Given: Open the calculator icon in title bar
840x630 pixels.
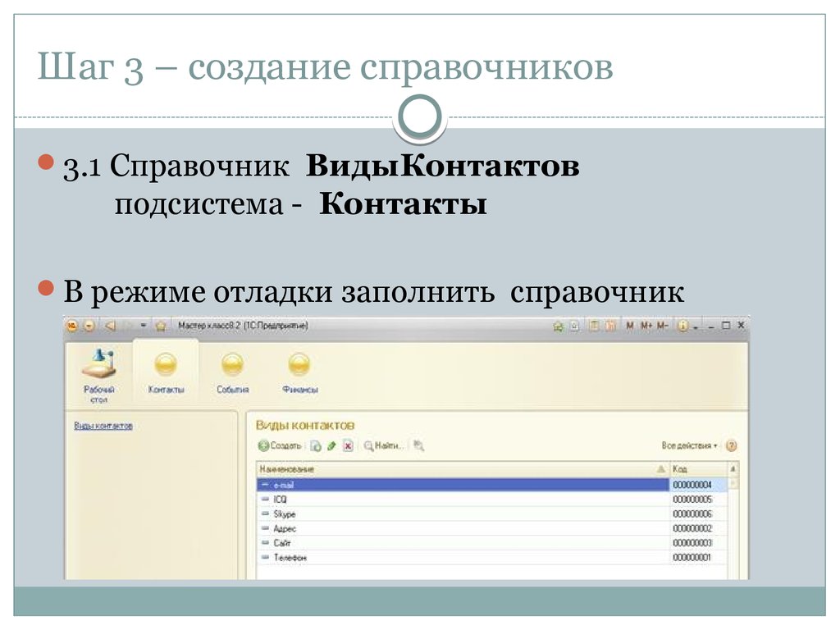Looking at the screenshot, I should point(594,326).
